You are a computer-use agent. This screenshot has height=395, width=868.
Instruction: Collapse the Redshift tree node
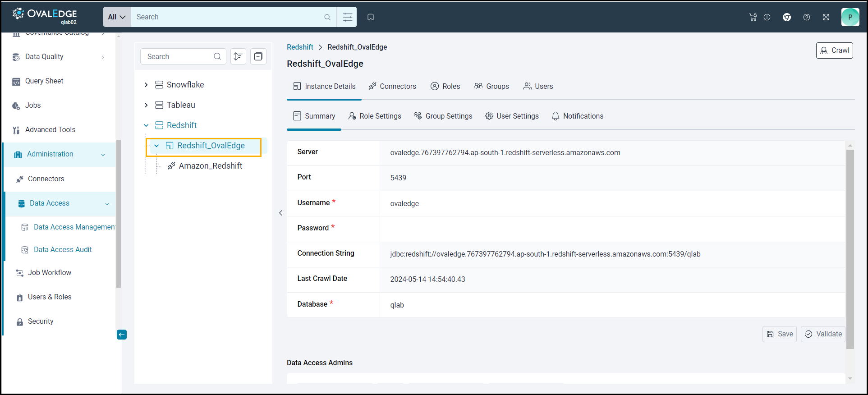146,125
